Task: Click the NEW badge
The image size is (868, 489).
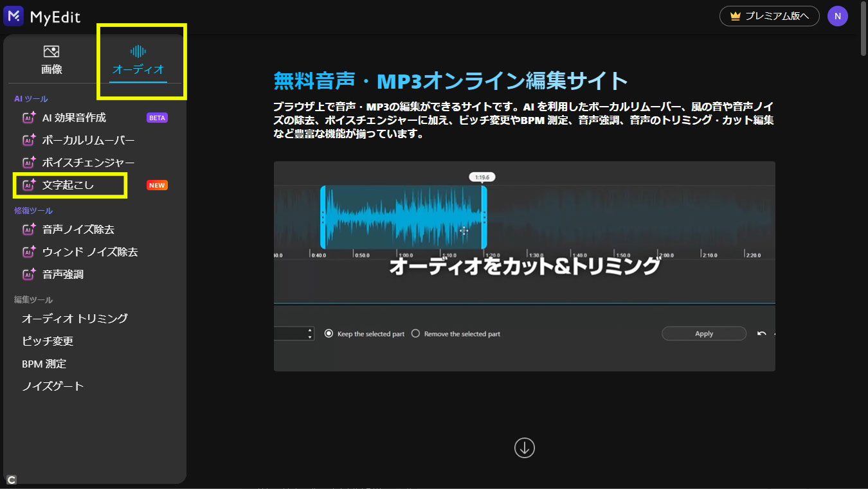Action: [x=157, y=185]
